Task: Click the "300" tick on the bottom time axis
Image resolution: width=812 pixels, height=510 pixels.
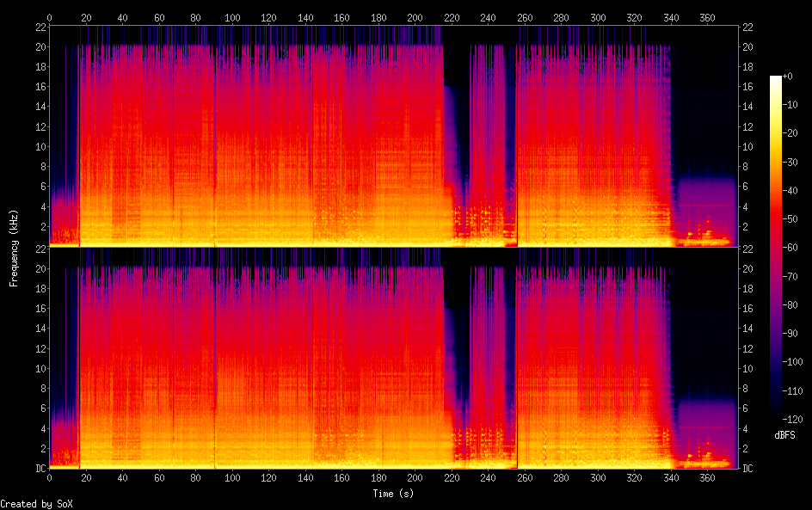Action: pyautogui.click(x=598, y=478)
